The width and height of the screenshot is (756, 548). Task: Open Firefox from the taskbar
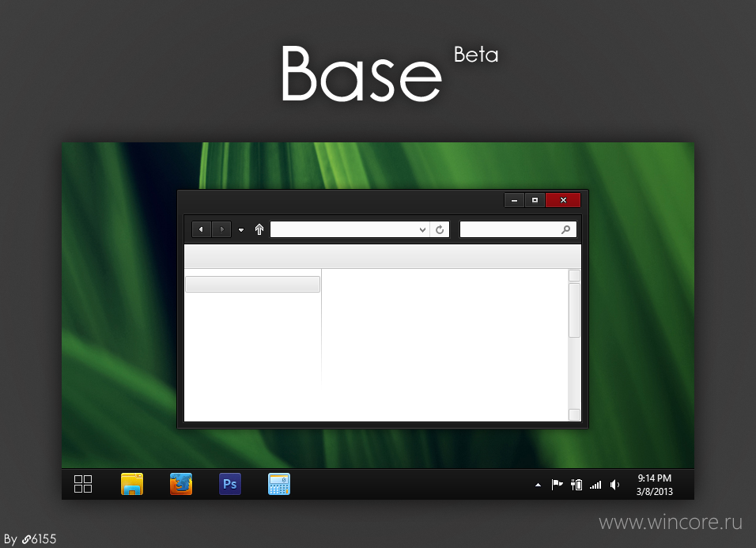(181, 484)
